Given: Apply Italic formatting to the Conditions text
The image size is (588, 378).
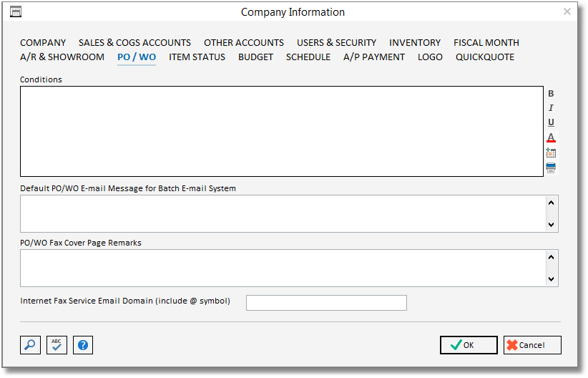Looking at the screenshot, I should 551,107.
